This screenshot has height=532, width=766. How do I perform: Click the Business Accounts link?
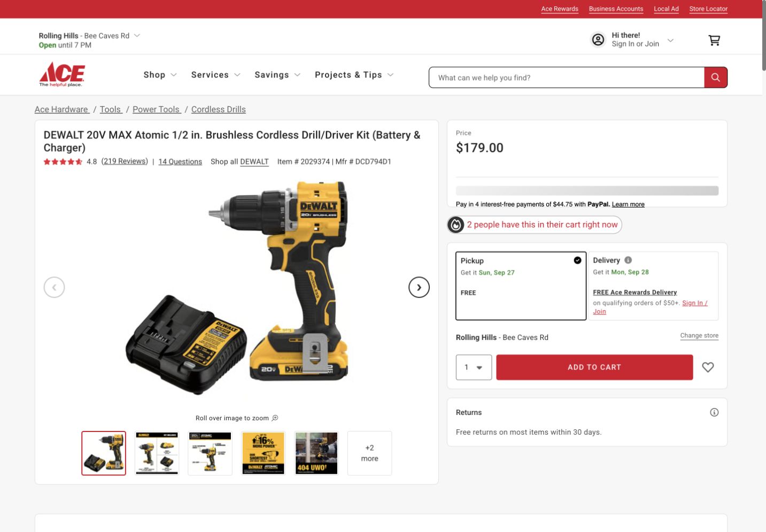tap(616, 9)
